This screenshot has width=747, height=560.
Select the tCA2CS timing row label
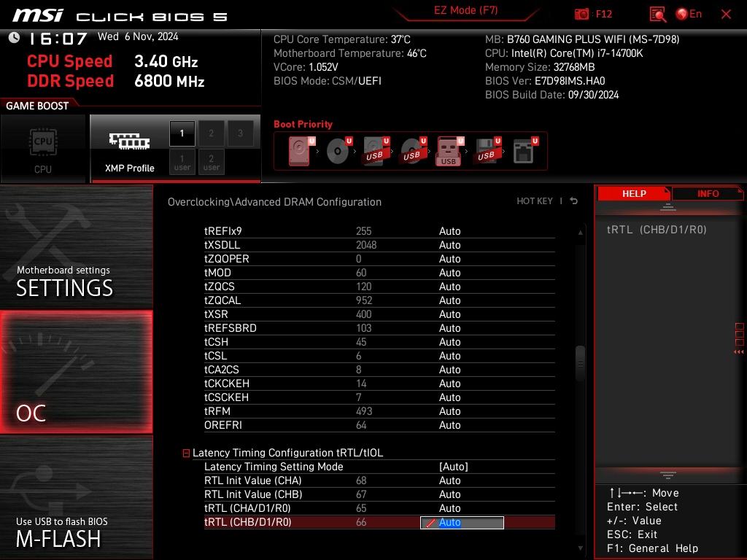click(222, 370)
